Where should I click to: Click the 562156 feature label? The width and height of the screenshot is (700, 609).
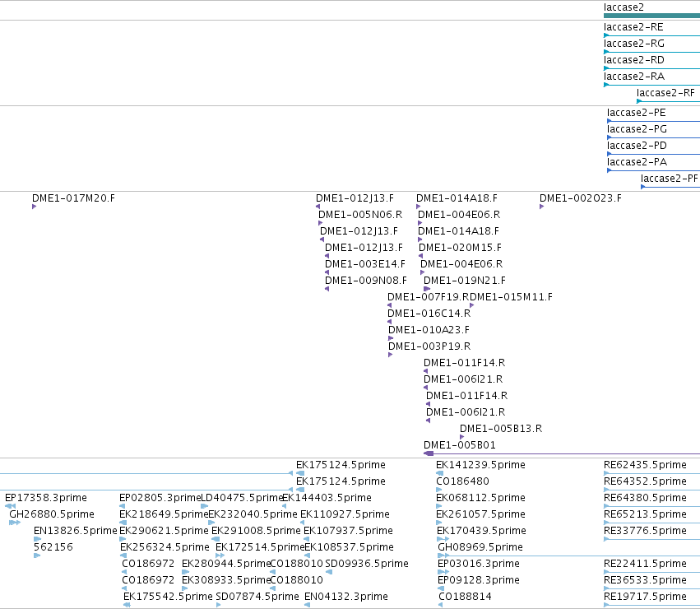[53, 547]
